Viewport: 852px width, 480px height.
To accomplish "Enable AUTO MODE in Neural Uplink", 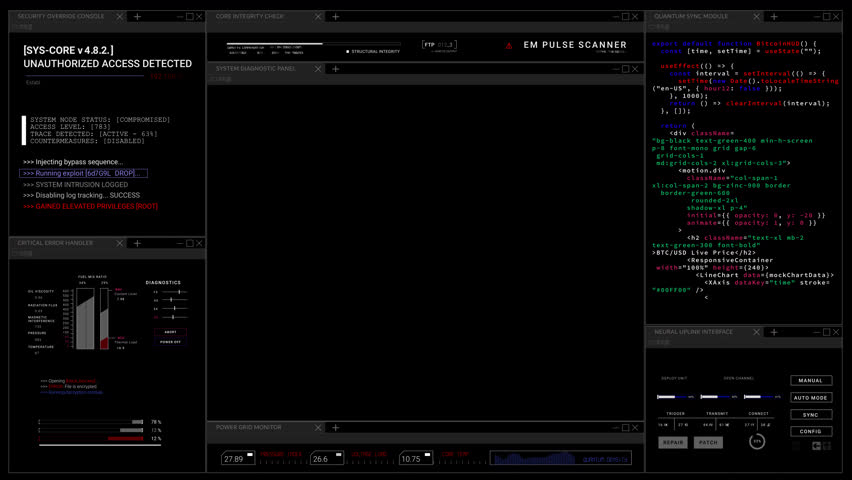I will 811,398.
